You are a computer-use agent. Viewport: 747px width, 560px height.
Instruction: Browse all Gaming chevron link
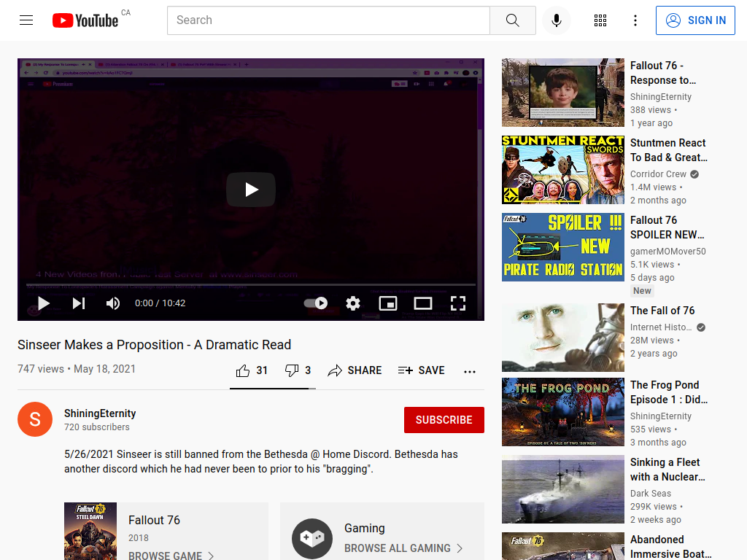pyautogui.click(x=403, y=548)
